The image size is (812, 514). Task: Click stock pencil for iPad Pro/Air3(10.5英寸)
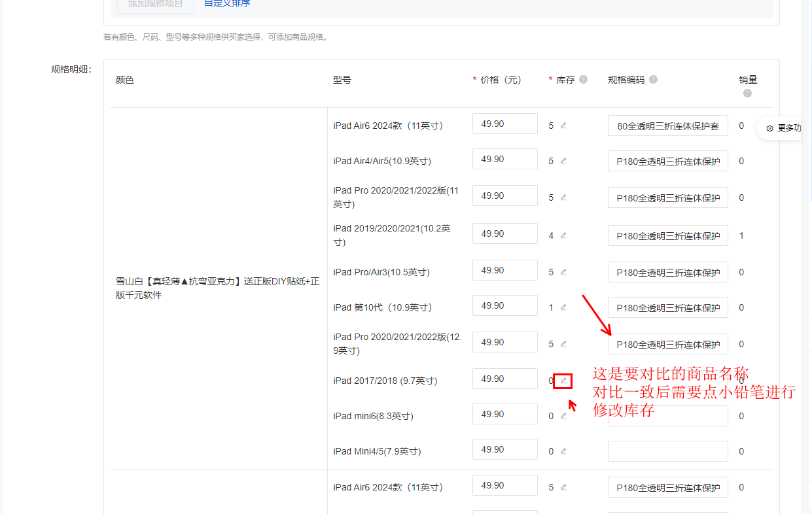coord(563,272)
